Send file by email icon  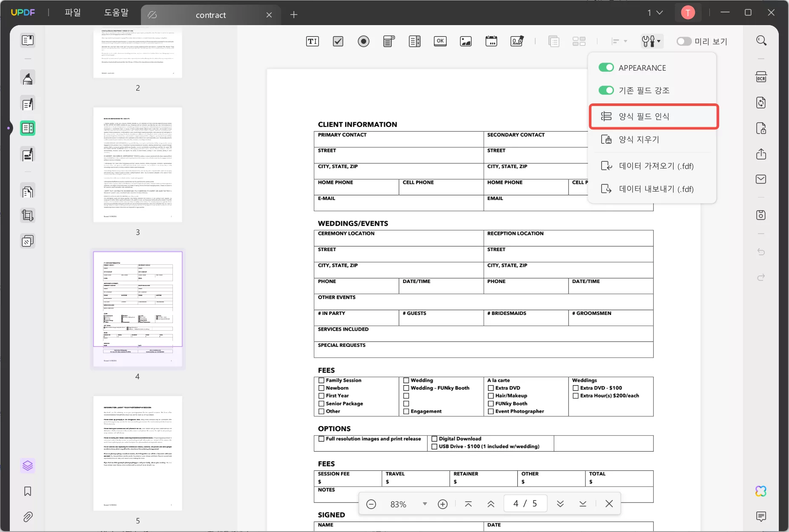pyautogui.click(x=761, y=179)
